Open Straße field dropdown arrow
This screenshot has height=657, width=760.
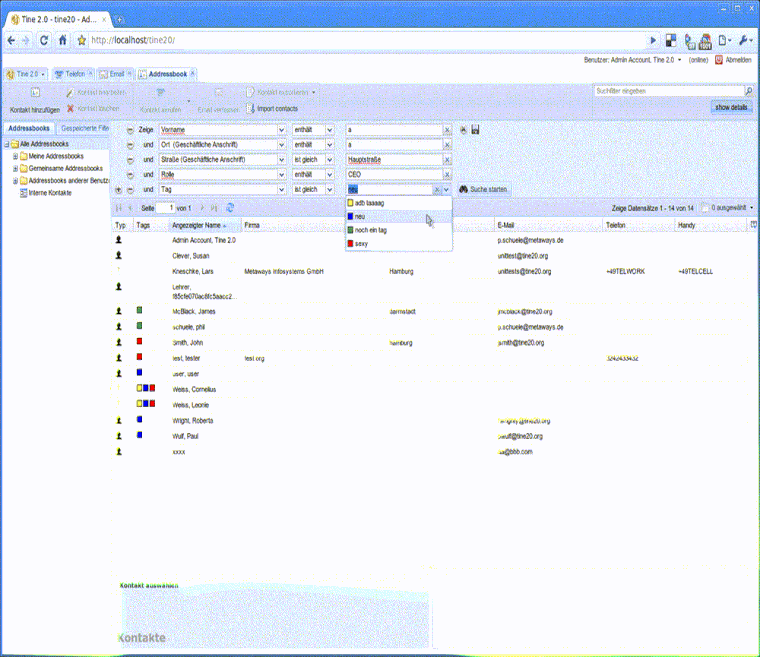pos(282,160)
